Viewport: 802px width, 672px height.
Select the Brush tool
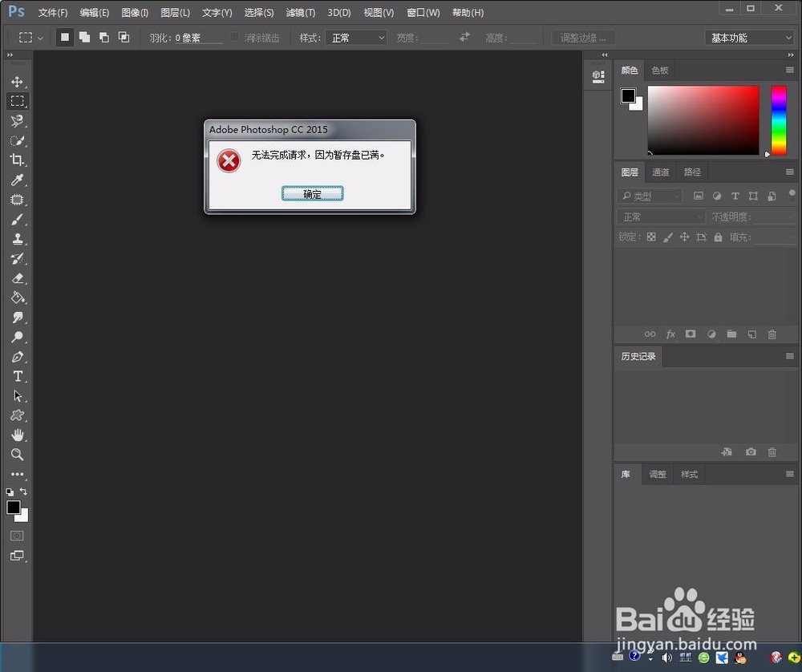point(17,220)
